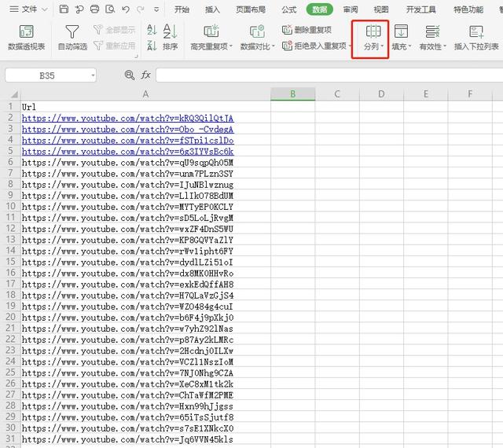Open the Name Box dropdown arrow
503x448 pixels.
pos(93,75)
